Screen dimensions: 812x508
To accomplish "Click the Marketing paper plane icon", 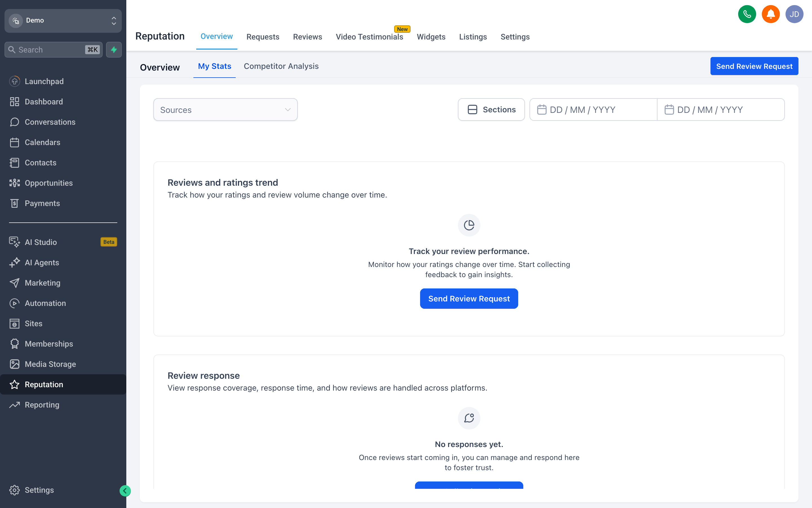I will (x=14, y=283).
